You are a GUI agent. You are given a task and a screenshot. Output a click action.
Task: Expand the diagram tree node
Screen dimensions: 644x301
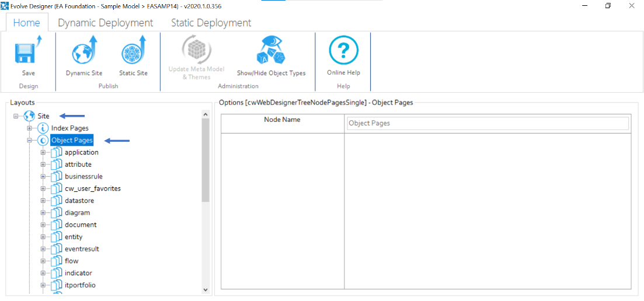click(x=43, y=213)
